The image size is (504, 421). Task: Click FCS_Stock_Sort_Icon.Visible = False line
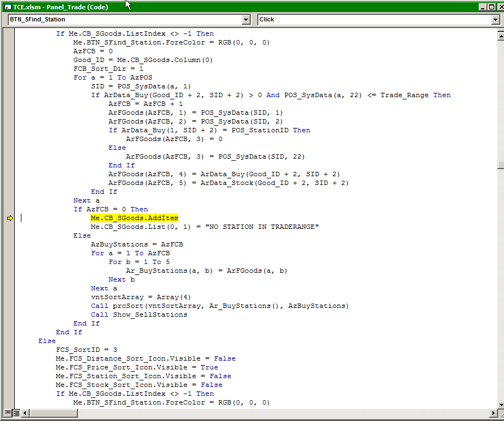pos(139,385)
